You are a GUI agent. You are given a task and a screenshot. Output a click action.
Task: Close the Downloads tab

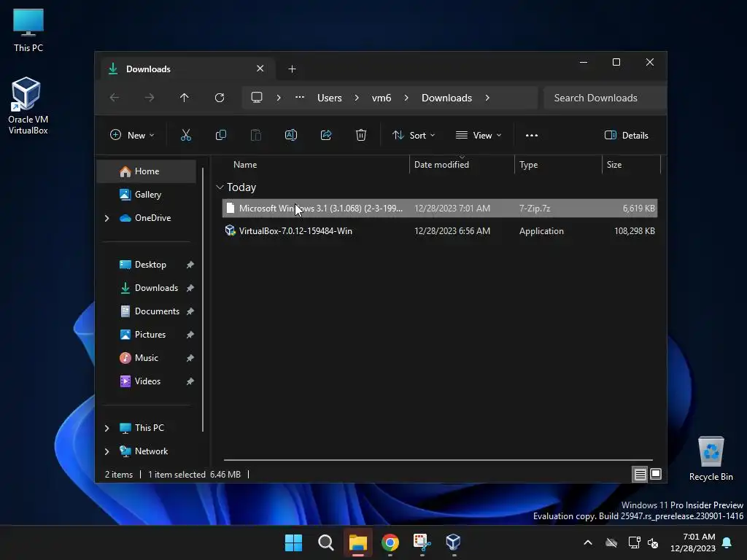(260, 69)
